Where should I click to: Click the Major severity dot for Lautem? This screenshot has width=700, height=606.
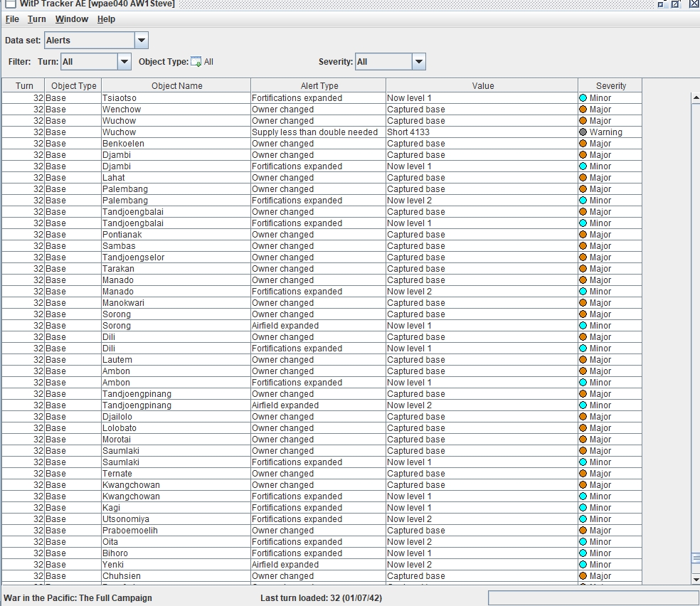583,360
